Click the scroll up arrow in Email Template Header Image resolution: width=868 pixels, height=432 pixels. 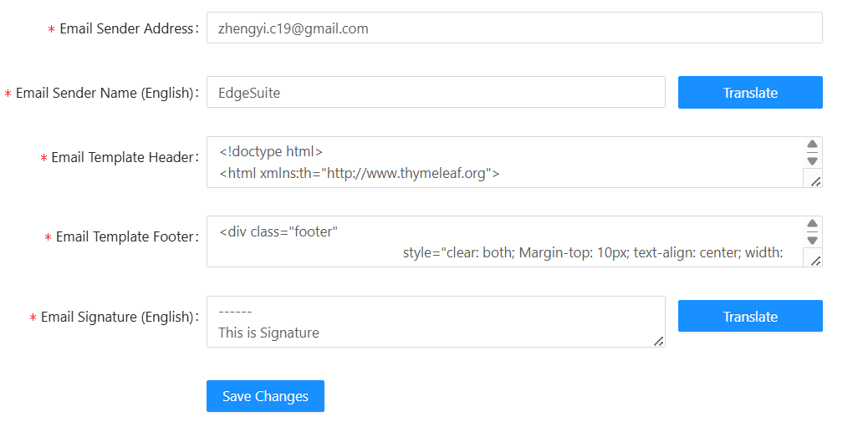[812, 145]
